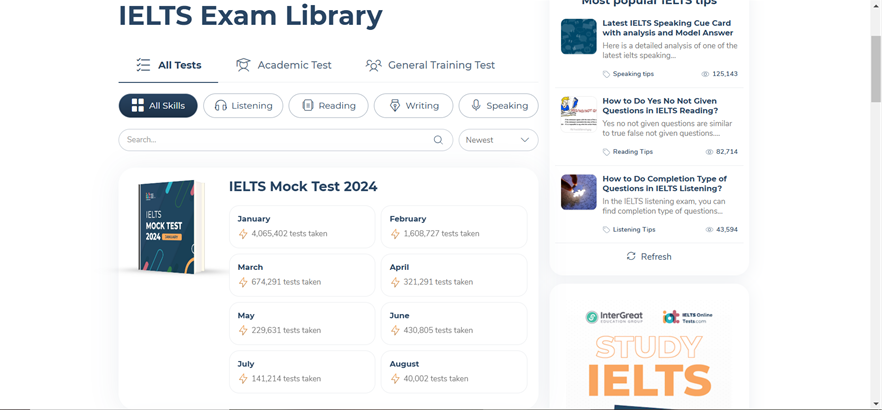The height and width of the screenshot is (410, 885).
Task: Switch to the All Tests tab
Action: point(168,66)
